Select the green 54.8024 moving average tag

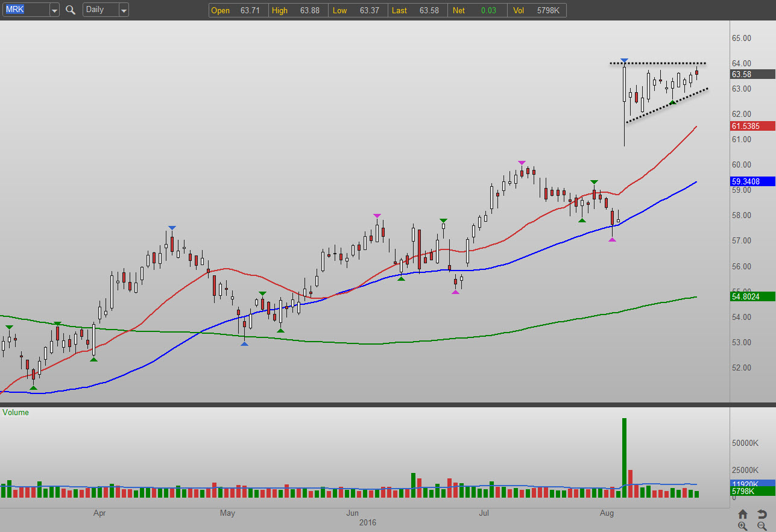(752, 296)
